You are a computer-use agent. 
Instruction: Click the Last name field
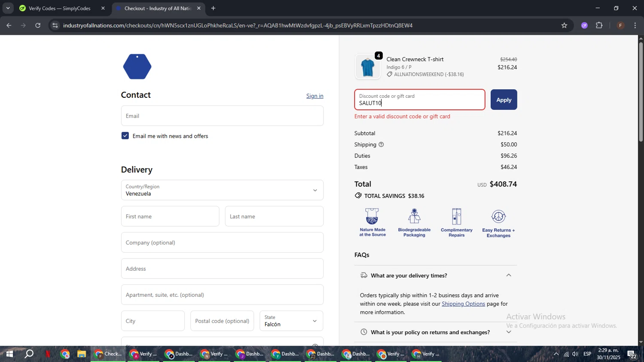point(274,216)
